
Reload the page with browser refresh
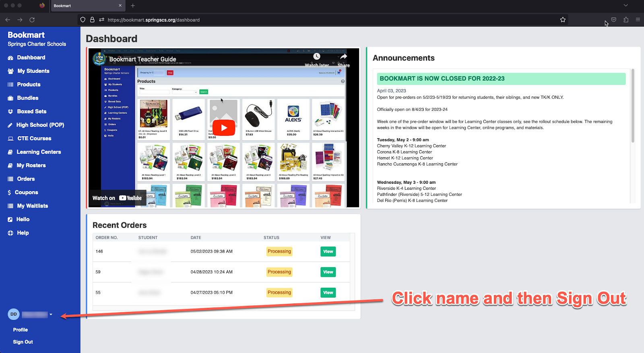(32, 20)
